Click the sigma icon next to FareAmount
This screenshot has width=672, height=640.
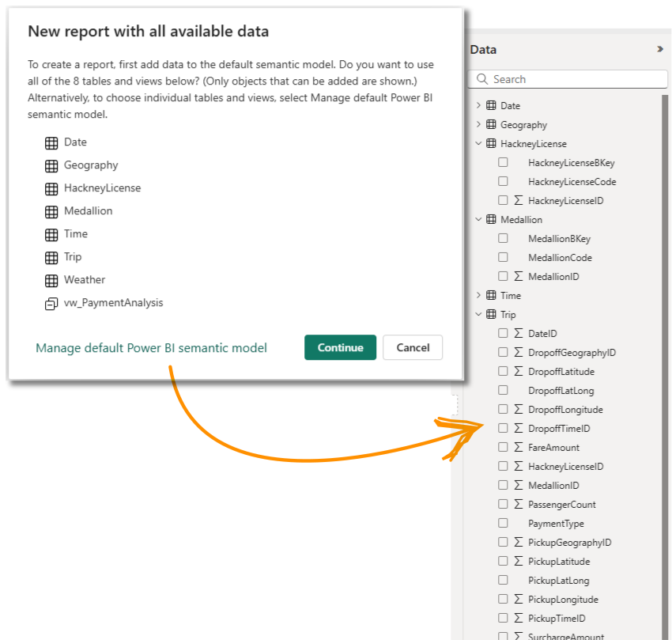[x=519, y=448]
